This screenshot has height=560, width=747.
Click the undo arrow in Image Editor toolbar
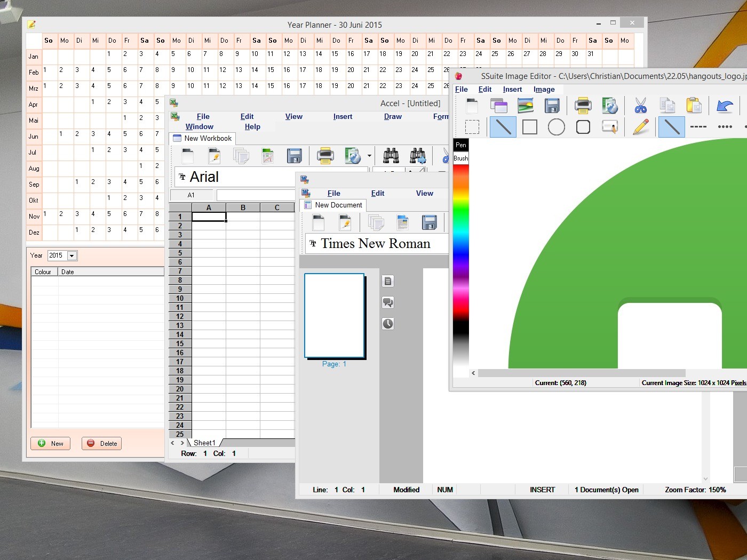pos(724,106)
